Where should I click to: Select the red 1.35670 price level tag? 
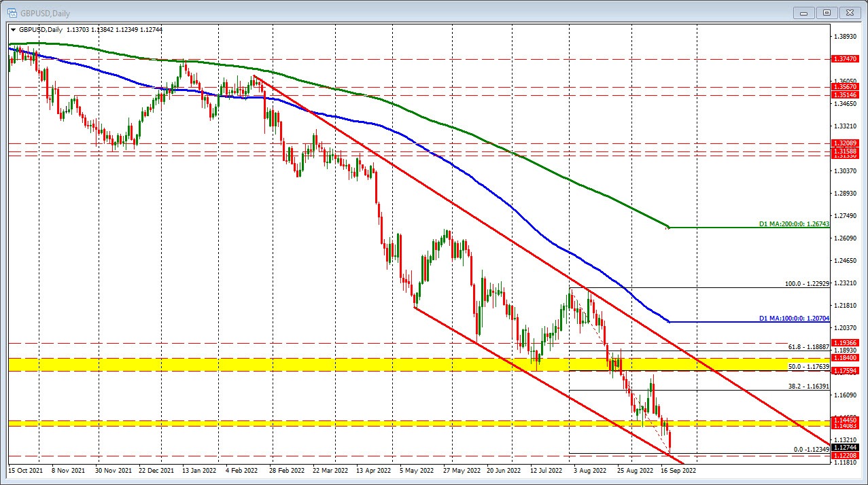(x=846, y=87)
